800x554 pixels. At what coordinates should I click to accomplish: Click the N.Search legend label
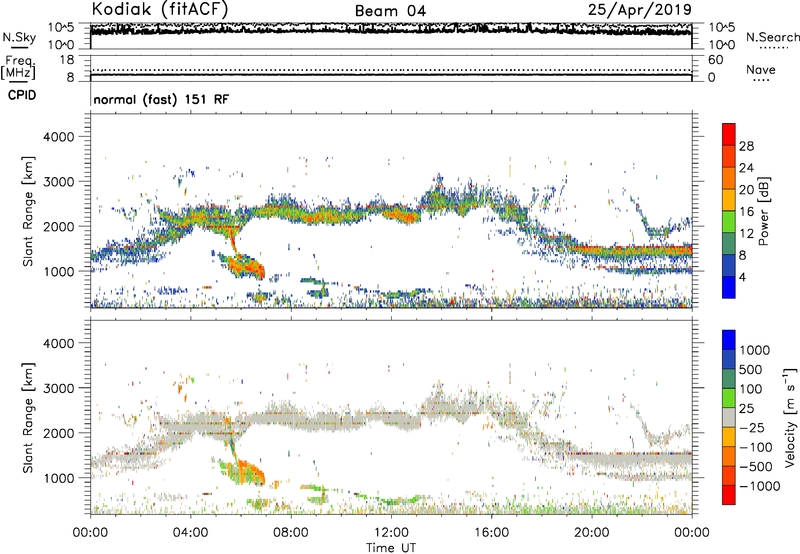coord(772,37)
